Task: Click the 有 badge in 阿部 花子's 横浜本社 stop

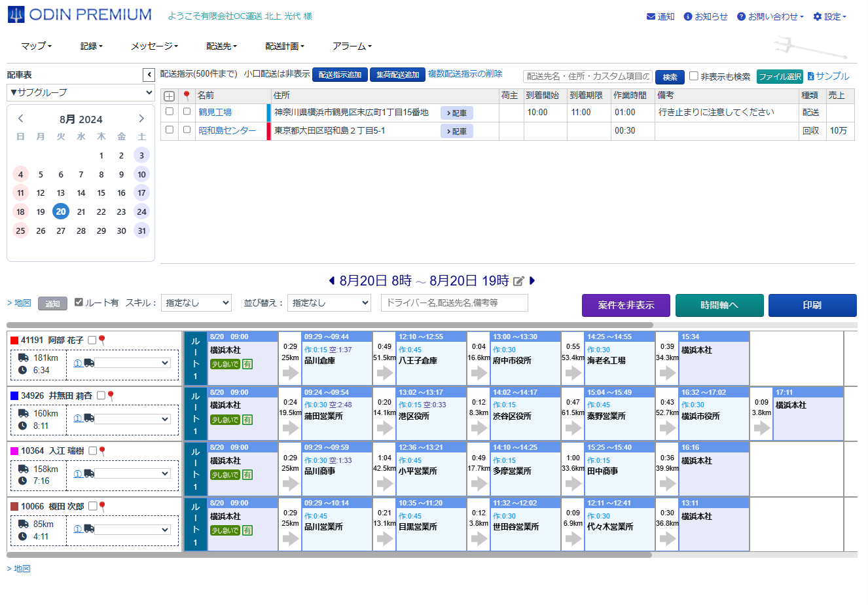Action: click(x=247, y=364)
